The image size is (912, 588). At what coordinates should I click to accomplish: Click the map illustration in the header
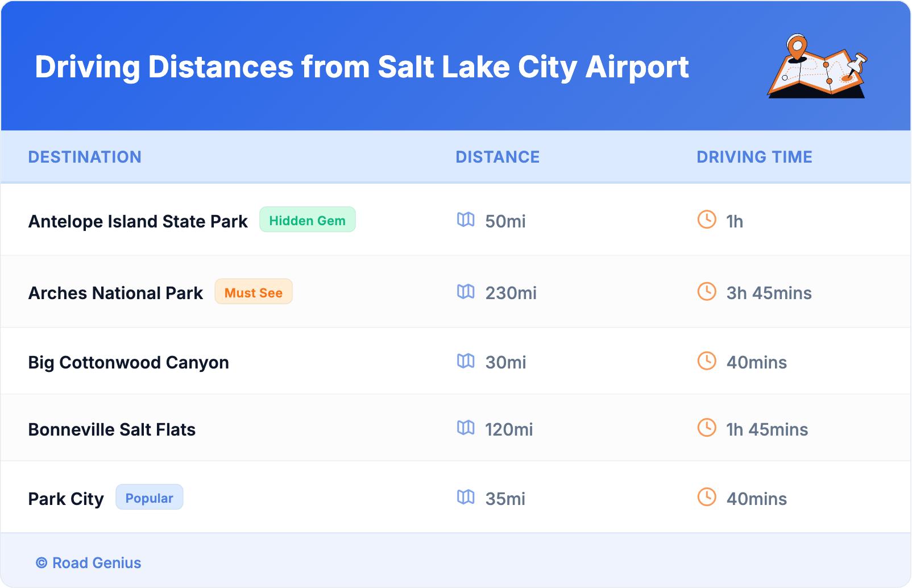[x=817, y=67]
